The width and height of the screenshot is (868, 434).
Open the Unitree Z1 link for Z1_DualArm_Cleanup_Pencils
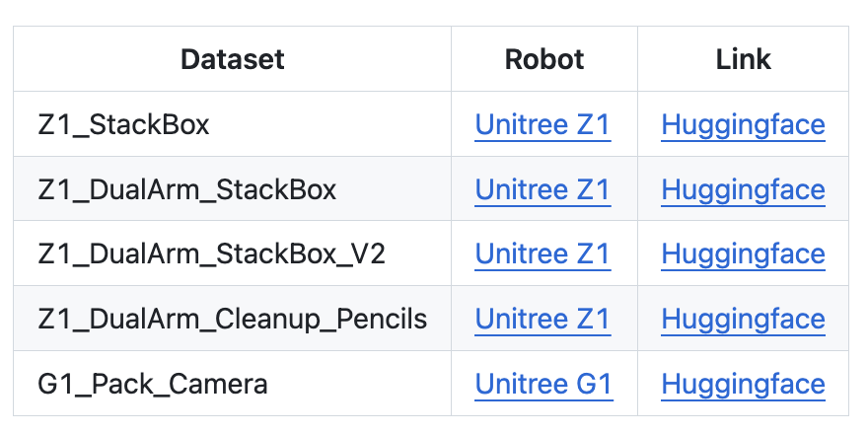coord(542,319)
